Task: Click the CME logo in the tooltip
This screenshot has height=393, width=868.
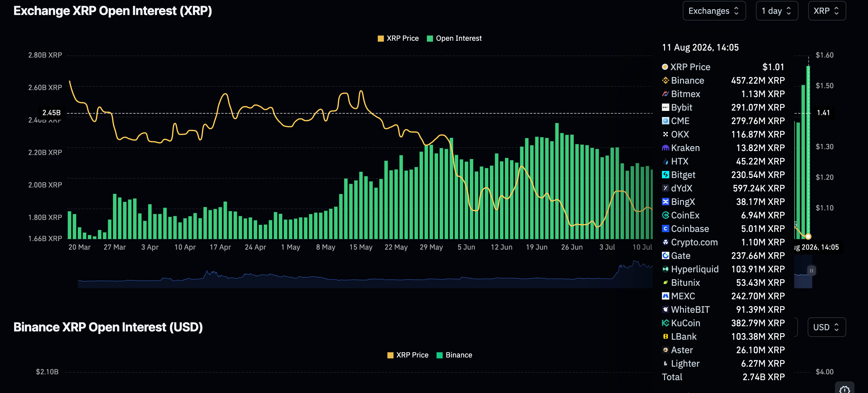Action: [665, 121]
